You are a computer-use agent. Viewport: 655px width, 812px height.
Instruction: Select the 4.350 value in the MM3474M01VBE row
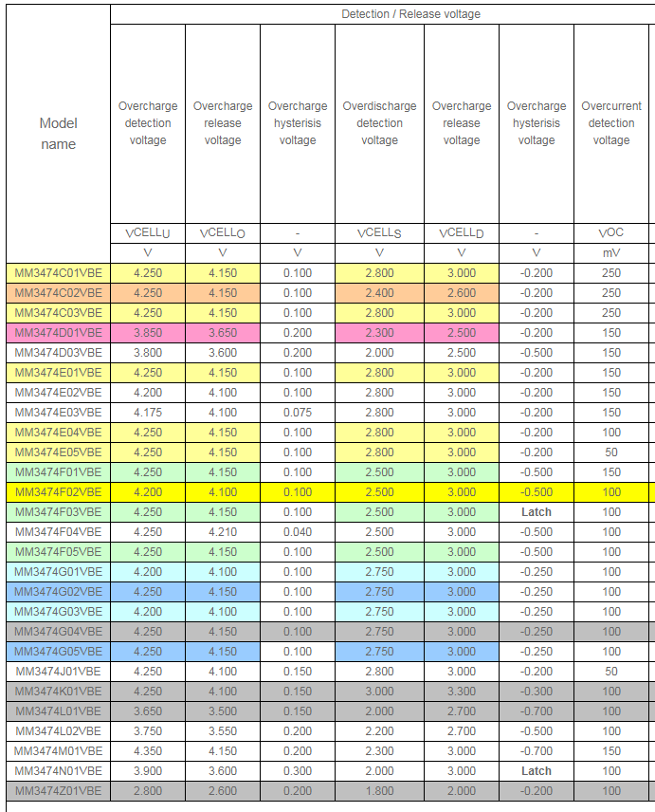pyautogui.click(x=148, y=751)
